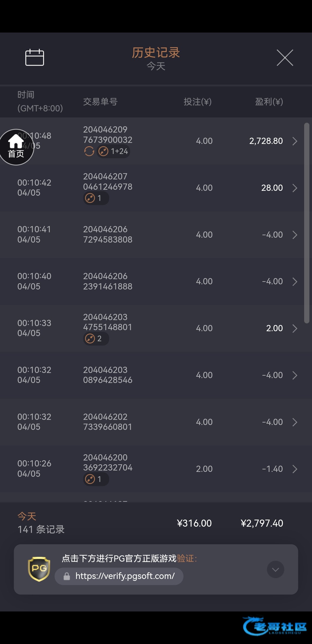Tap the free-spin badge on 00:10:42 record
The height and width of the screenshot is (644, 312).
tap(96, 198)
